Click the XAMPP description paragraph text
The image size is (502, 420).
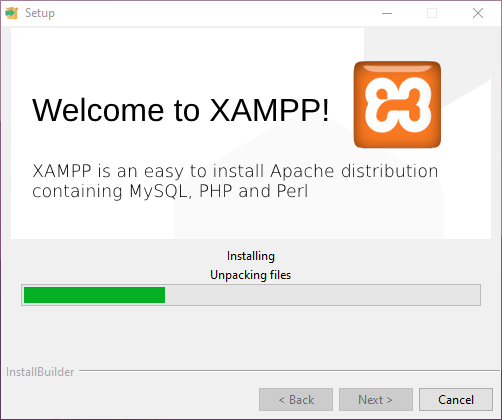235,181
